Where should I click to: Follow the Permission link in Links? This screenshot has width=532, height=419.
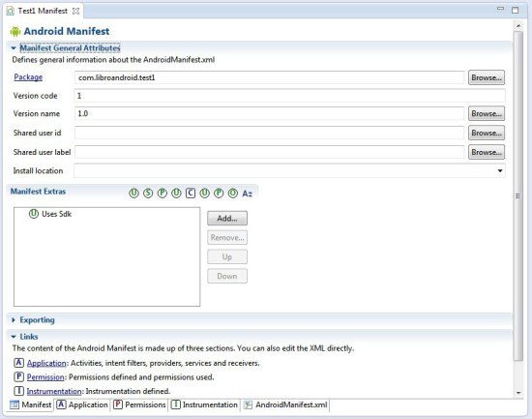[x=45, y=377]
